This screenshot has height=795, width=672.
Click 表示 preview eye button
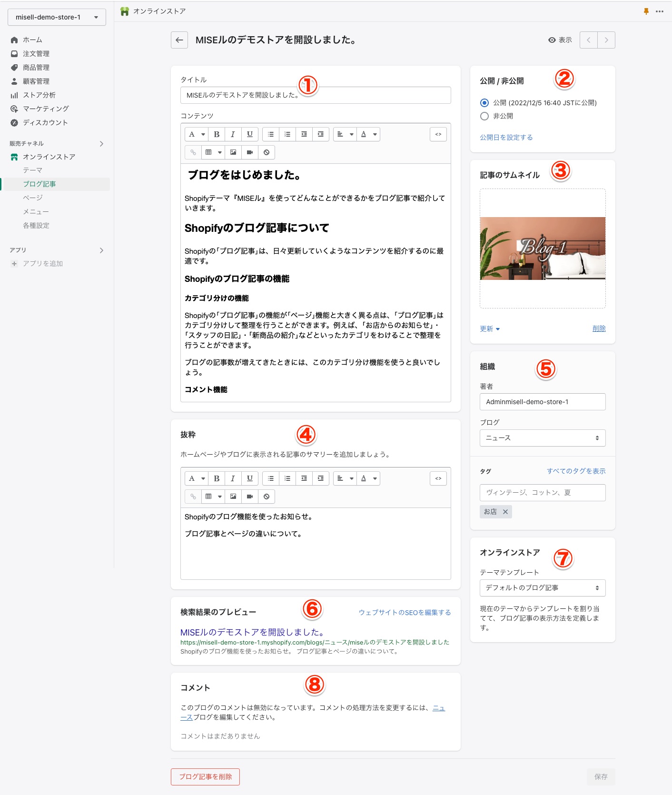pos(560,40)
